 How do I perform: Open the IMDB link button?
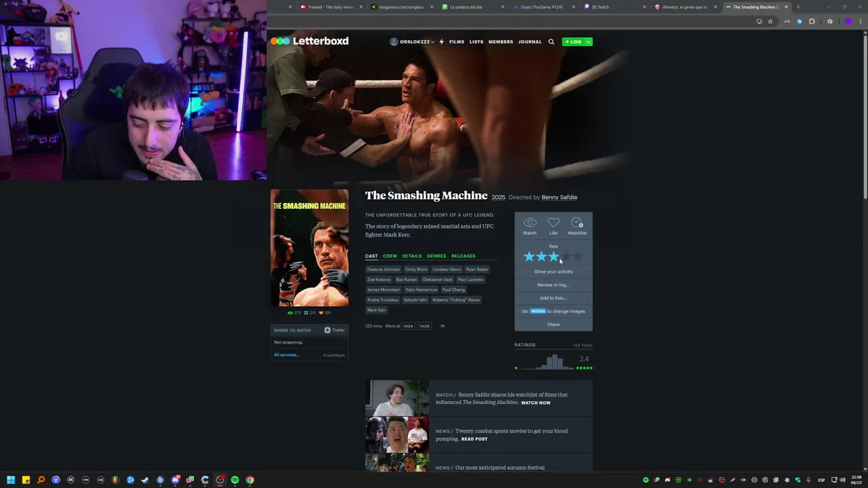click(x=408, y=326)
